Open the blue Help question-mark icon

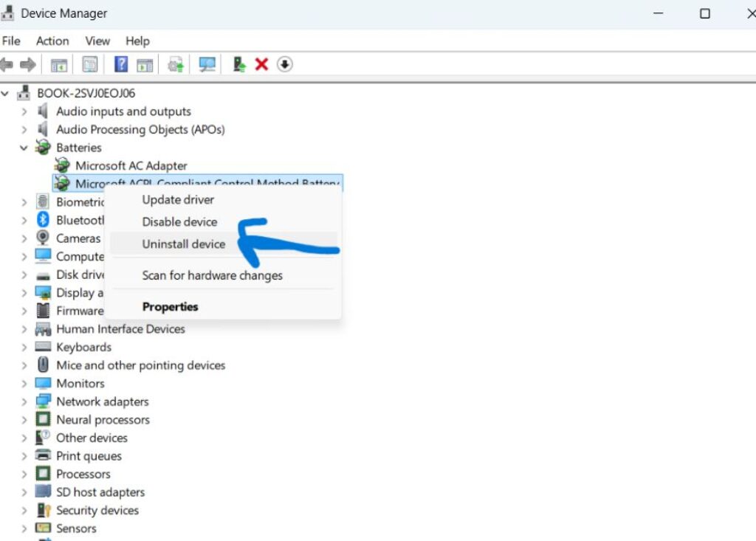point(120,64)
